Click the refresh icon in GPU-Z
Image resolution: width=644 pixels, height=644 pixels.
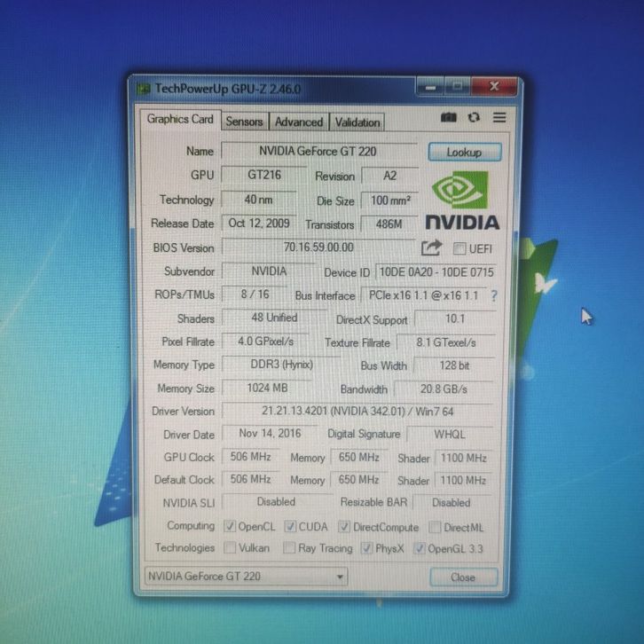click(x=474, y=118)
